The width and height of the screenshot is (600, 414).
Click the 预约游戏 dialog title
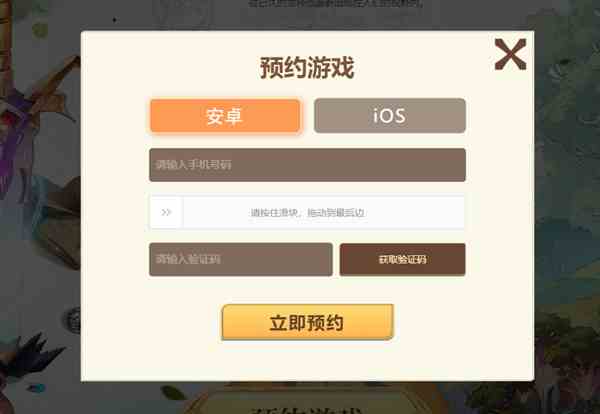point(307,68)
